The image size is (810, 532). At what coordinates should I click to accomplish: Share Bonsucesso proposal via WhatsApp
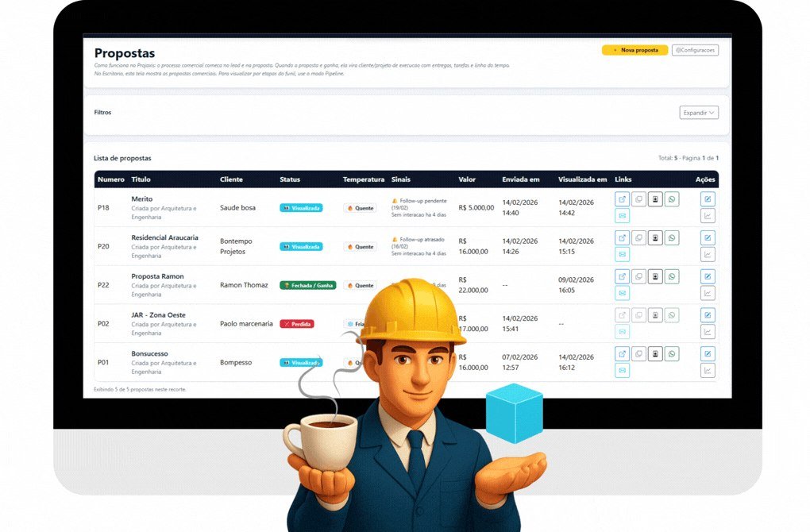click(x=672, y=354)
